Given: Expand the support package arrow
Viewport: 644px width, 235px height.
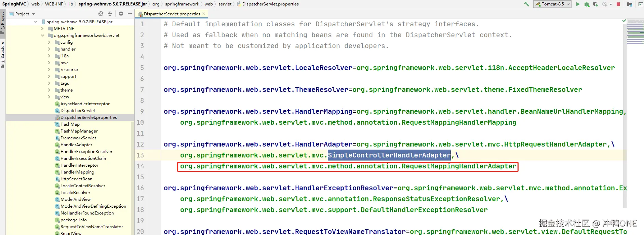Looking at the screenshot, I should tap(49, 77).
